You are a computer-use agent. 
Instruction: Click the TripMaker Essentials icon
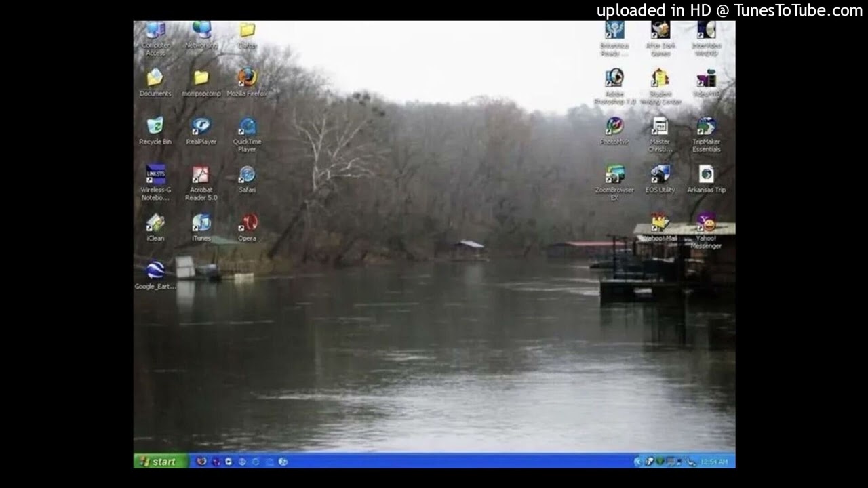(706, 135)
